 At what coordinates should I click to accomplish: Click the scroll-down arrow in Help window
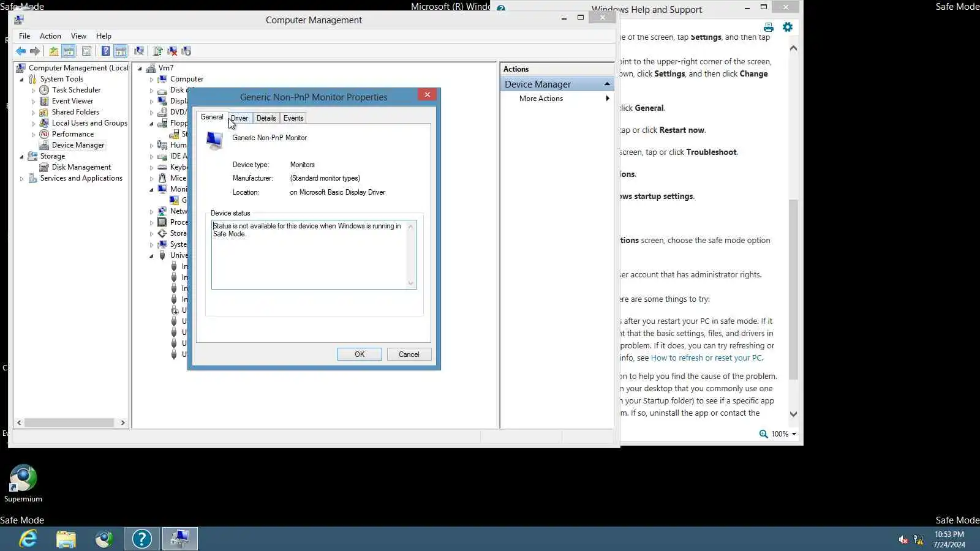click(793, 414)
